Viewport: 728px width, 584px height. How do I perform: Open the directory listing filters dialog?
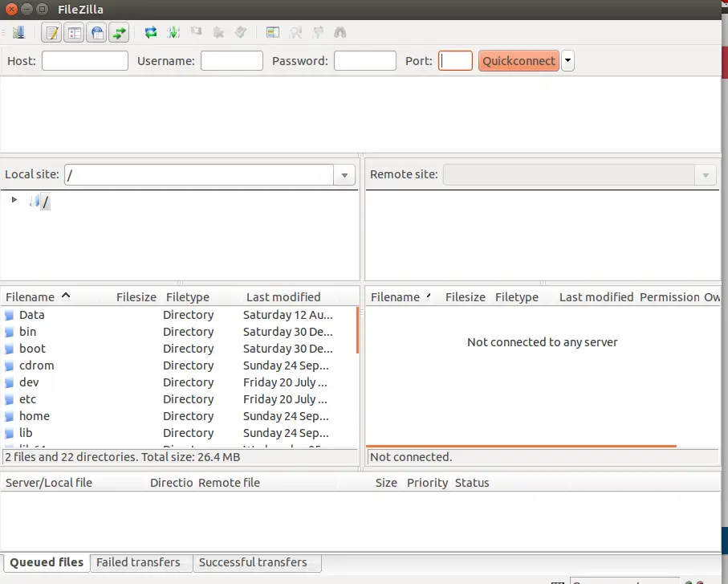point(273,32)
